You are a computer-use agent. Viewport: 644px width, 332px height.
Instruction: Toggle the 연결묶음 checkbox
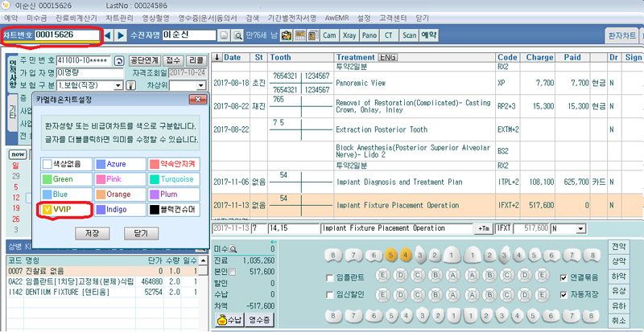point(563,277)
